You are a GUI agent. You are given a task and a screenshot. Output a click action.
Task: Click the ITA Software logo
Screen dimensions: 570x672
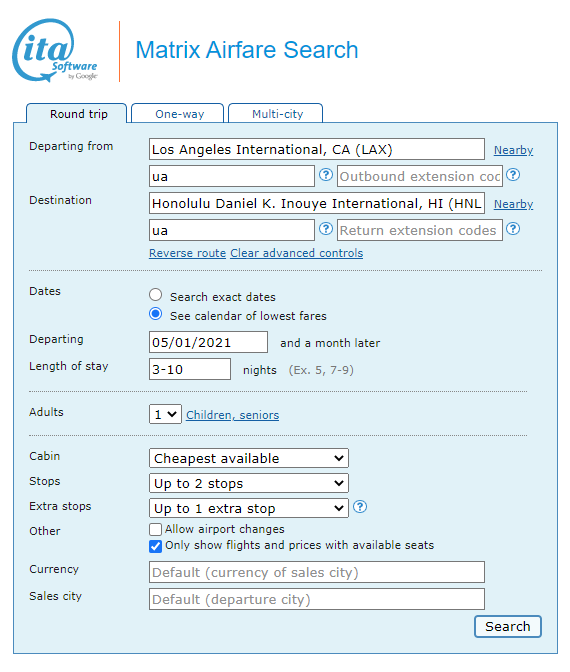55,50
